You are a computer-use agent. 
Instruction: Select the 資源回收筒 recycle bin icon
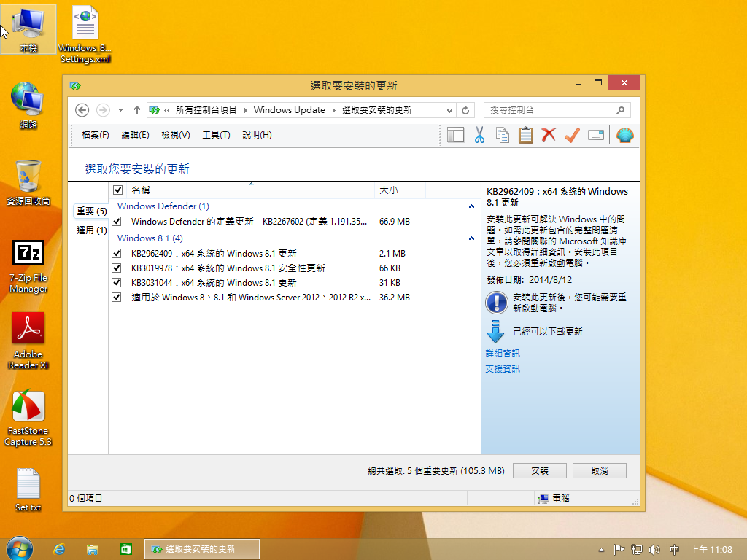[28, 182]
